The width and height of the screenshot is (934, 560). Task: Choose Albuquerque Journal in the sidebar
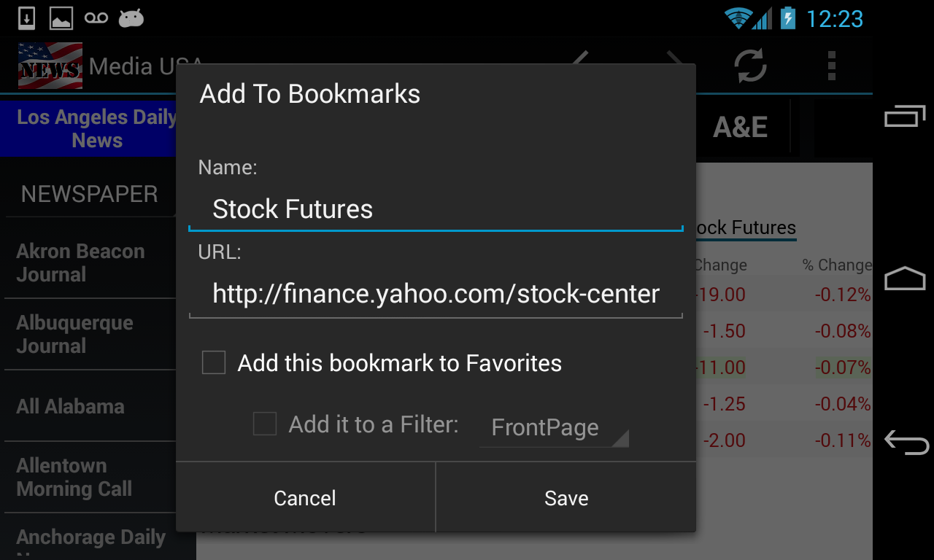pyautogui.click(x=74, y=334)
